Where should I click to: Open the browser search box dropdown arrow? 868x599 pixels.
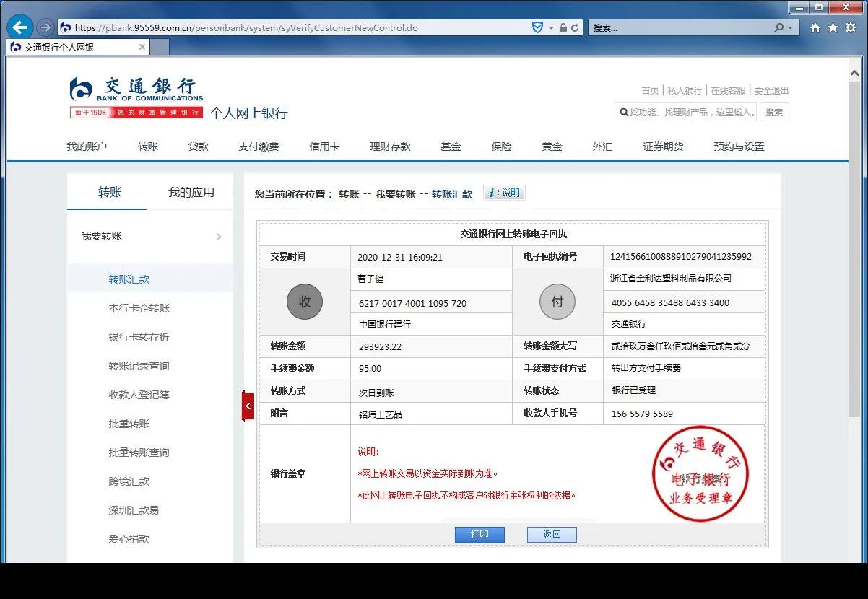(790, 28)
